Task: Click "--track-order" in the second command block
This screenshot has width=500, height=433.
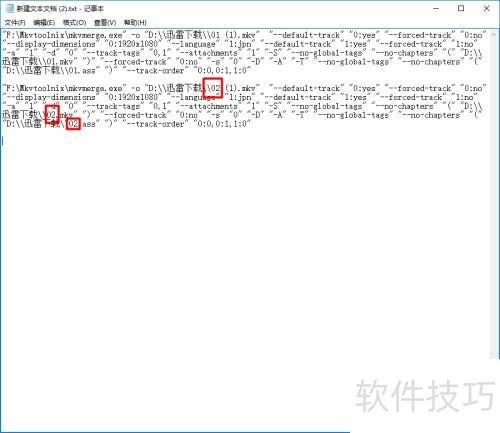Action: click(x=155, y=124)
